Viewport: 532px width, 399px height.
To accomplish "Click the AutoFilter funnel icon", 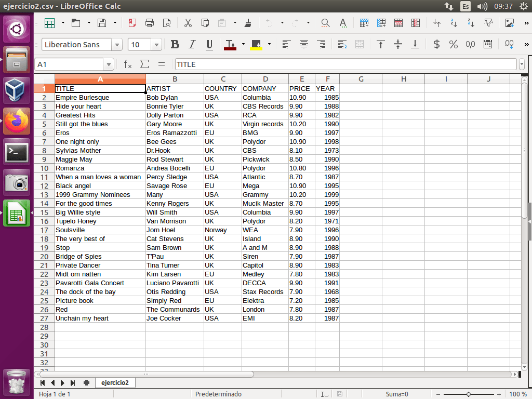I will tap(488, 23).
